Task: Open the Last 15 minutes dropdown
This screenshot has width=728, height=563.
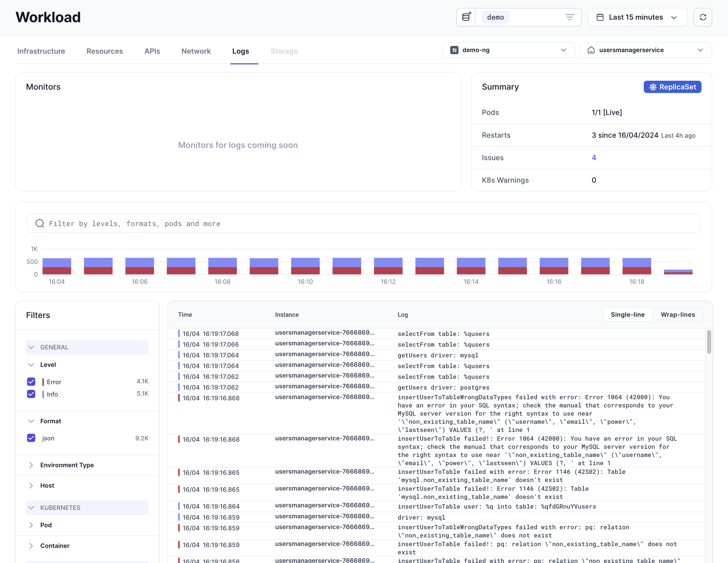Action: [x=637, y=17]
